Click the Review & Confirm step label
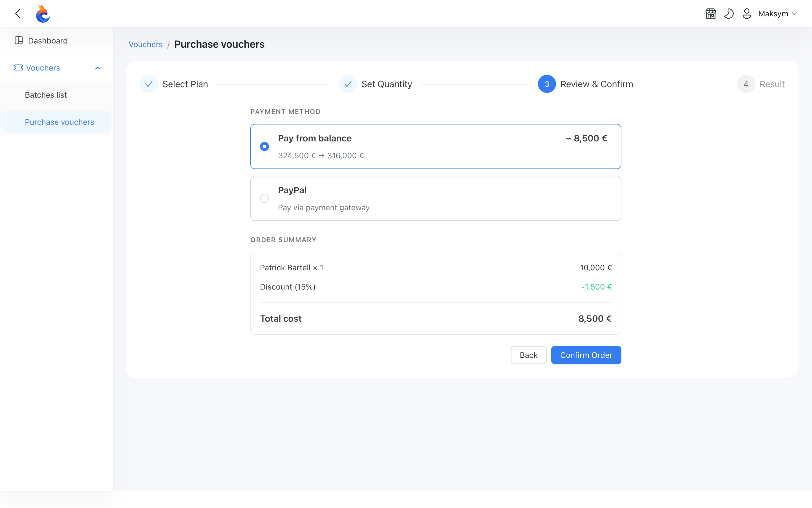812x508 pixels. 597,84
